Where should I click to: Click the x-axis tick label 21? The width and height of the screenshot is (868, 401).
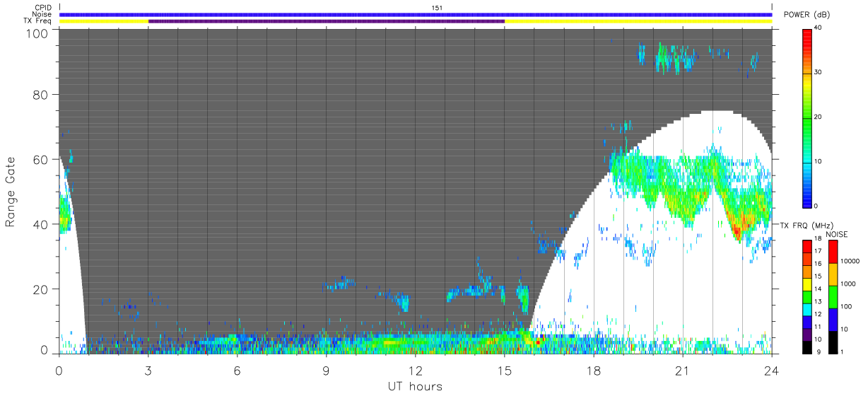pos(683,370)
